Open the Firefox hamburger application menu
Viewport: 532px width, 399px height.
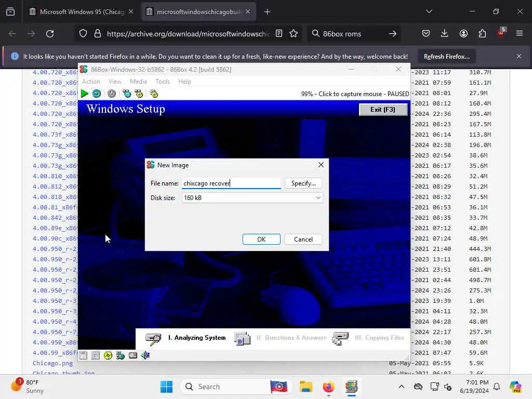click(x=520, y=34)
